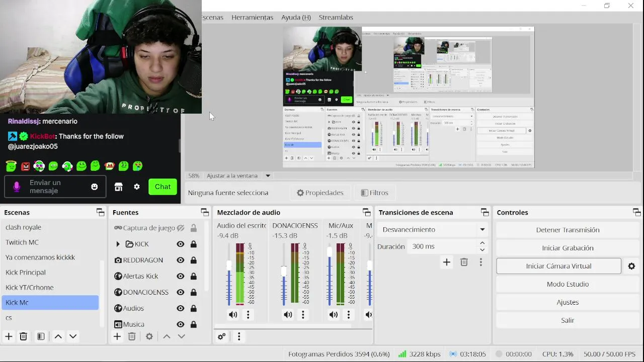Open chat settings gear icon
Image resolution: width=644 pixels, height=362 pixels.
[x=136, y=187]
